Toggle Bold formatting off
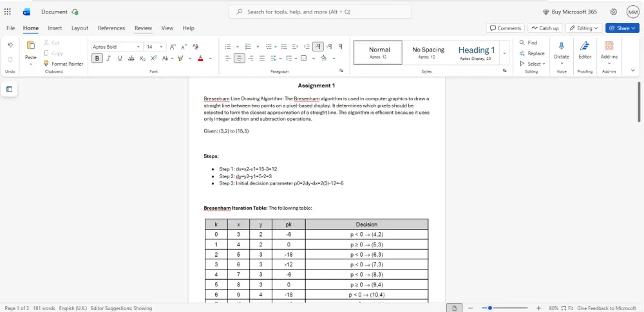This screenshot has height=312, width=644. pyautogui.click(x=97, y=59)
